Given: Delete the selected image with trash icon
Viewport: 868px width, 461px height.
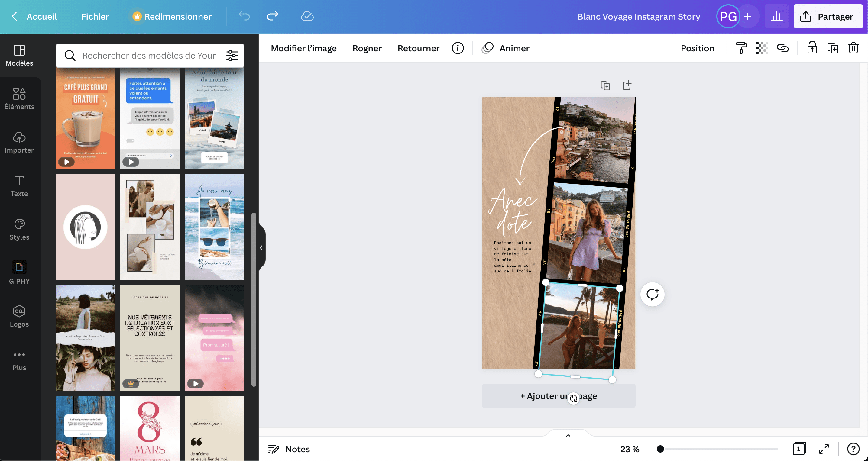Looking at the screenshot, I should 853,48.
